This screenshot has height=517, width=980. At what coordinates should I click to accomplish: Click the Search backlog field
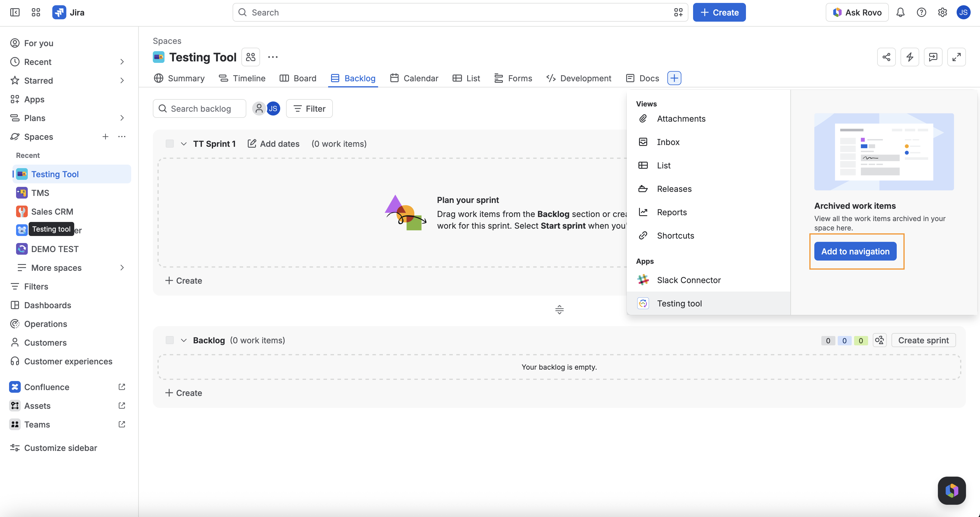point(200,108)
